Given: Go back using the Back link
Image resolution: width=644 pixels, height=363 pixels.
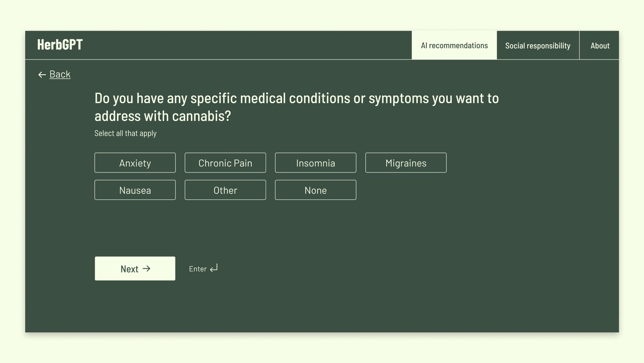Looking at the screenshot, I should click(x=60, y=74).
